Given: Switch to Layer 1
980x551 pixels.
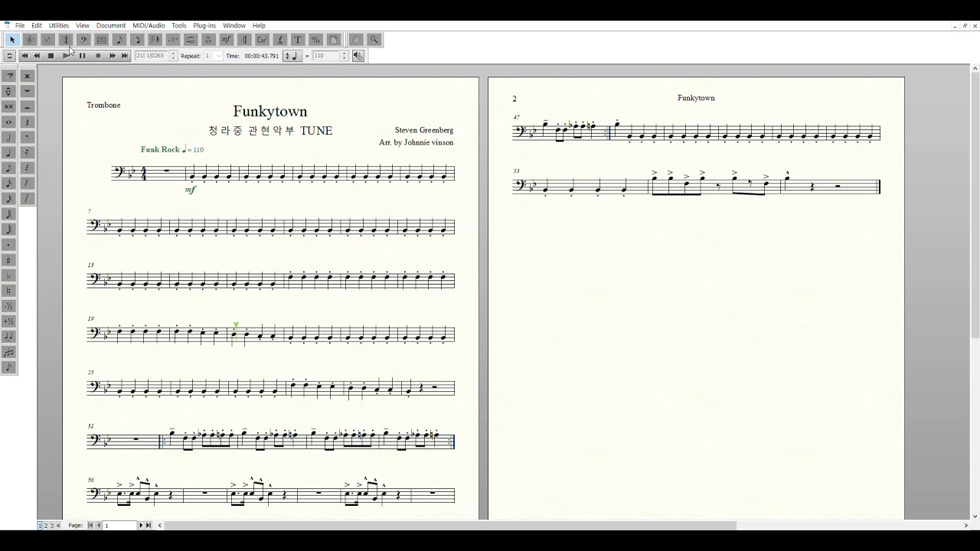Looking at the screenshot, I should (x=40, y=525).
